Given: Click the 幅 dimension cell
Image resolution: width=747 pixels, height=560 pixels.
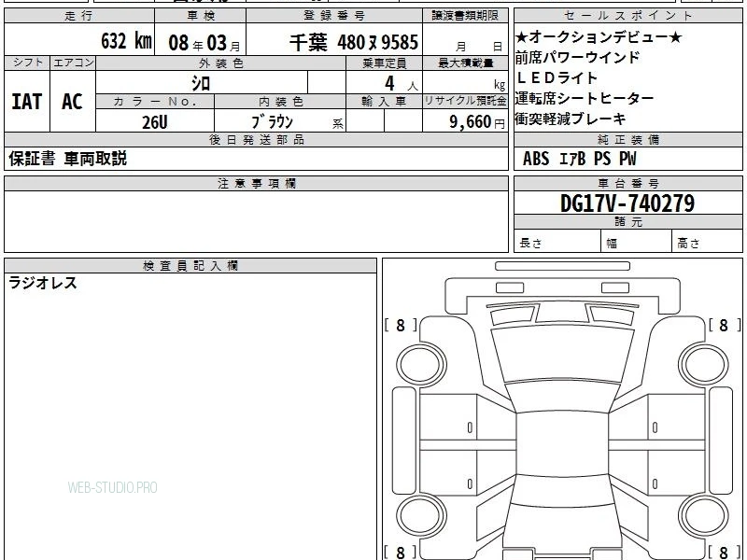Looking at the screenshot, I should pos(637,242).
